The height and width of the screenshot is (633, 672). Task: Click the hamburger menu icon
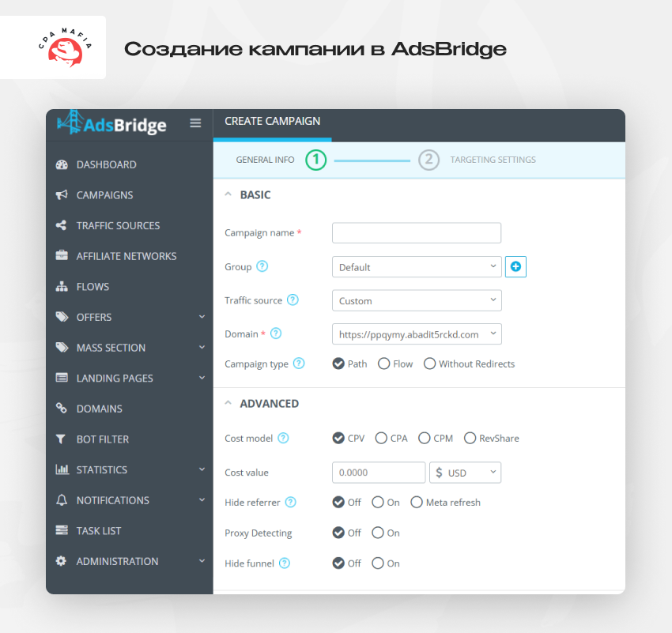coord(195,123)
